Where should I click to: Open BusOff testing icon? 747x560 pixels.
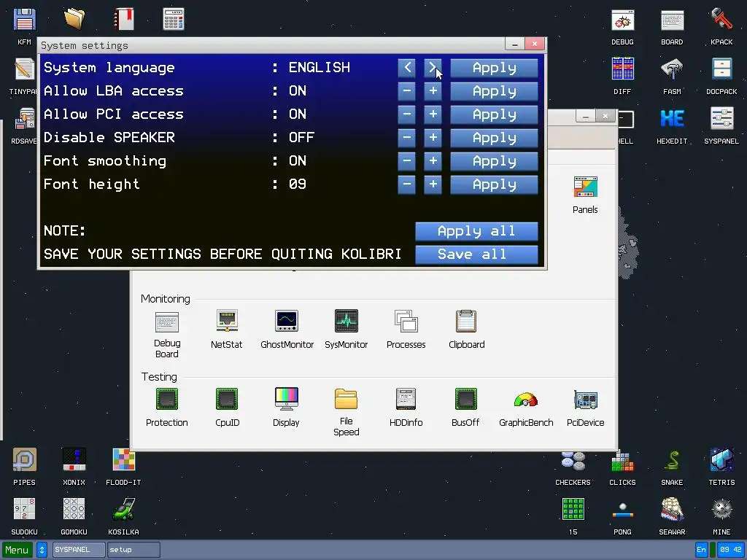(466, 399)
